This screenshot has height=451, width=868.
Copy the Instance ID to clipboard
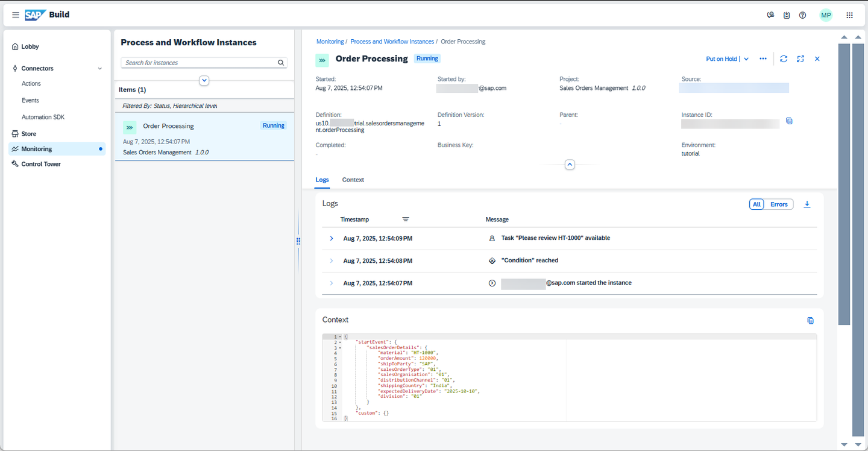789,121
